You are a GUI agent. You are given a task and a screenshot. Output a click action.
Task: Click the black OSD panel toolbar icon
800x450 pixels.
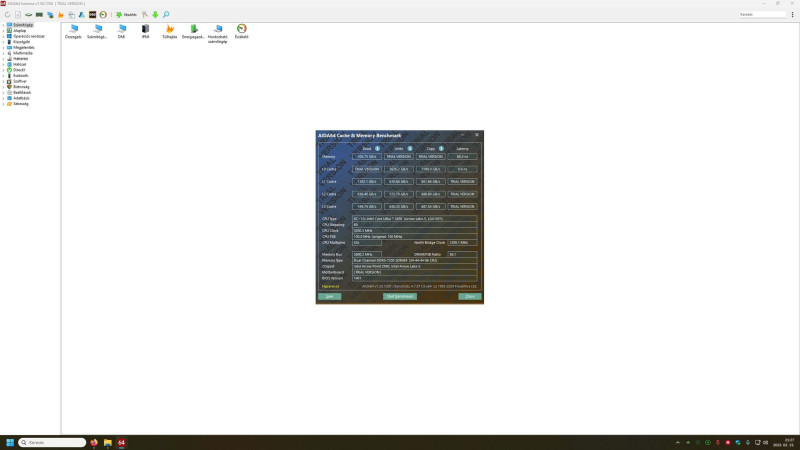[92, 15]
